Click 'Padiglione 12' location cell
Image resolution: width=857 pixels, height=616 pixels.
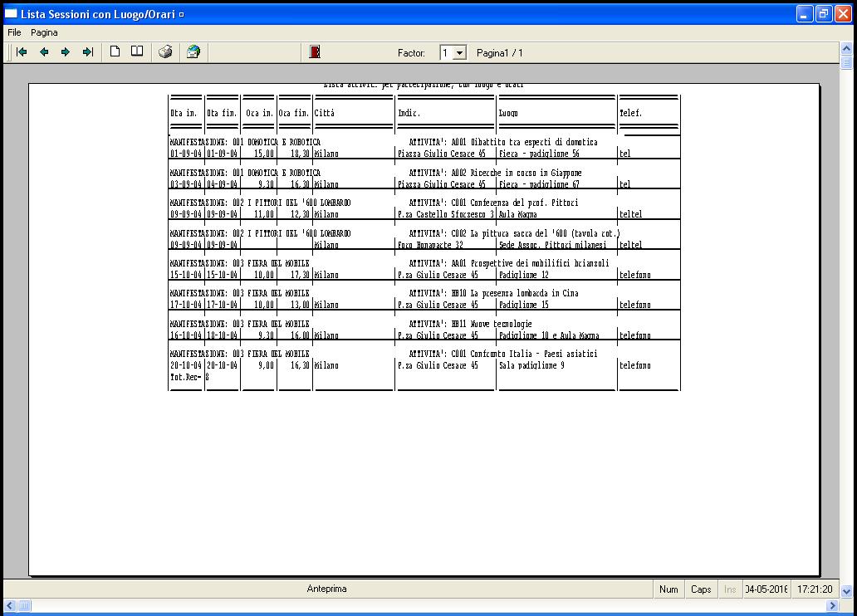(x=524, y=275)
